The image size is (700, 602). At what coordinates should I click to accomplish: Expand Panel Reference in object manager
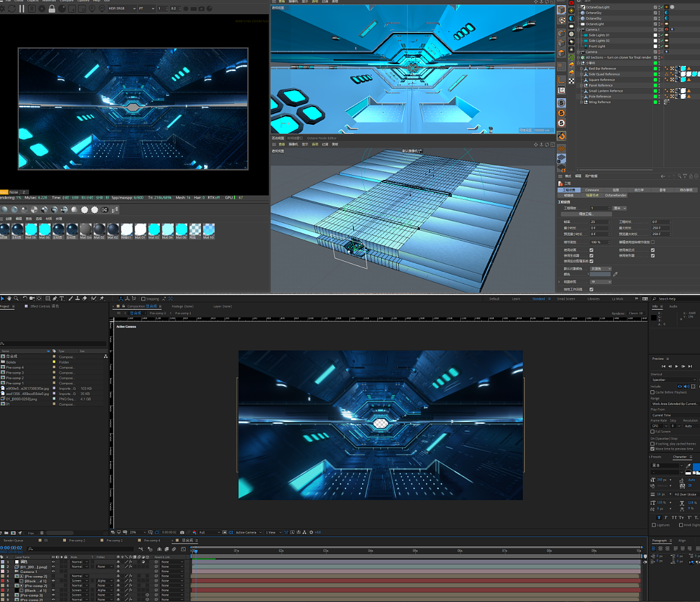click(581, 86)
